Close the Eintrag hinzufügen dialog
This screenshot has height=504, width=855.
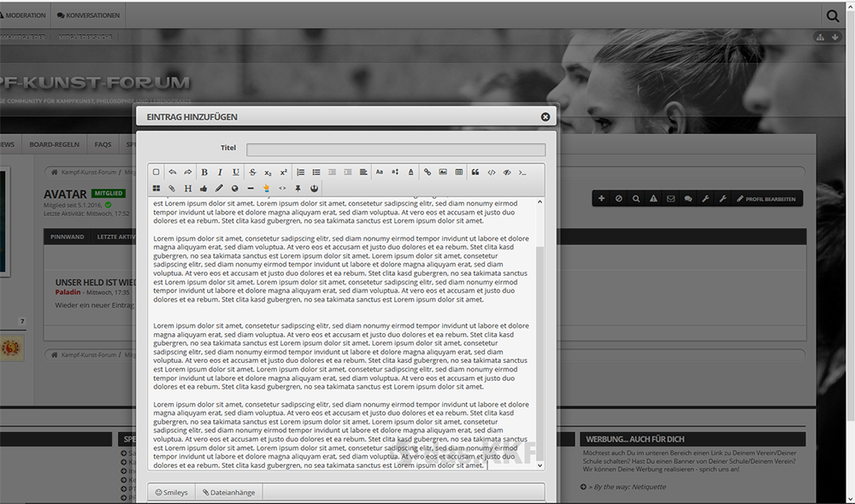coord(545,117)
